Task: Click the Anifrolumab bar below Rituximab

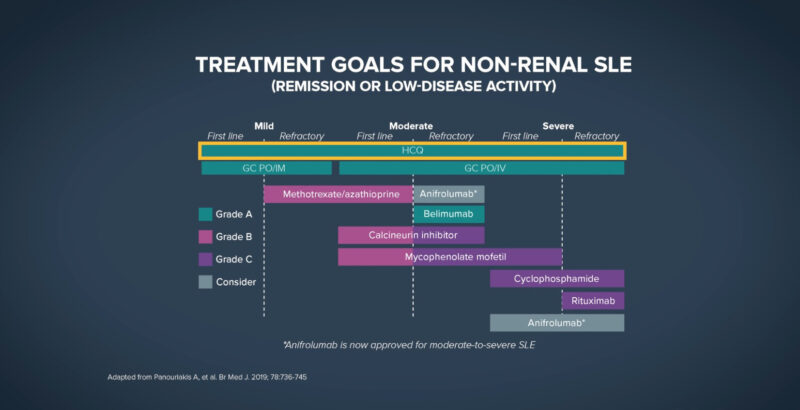Action: pyautogui.click(x=557, y=323)
